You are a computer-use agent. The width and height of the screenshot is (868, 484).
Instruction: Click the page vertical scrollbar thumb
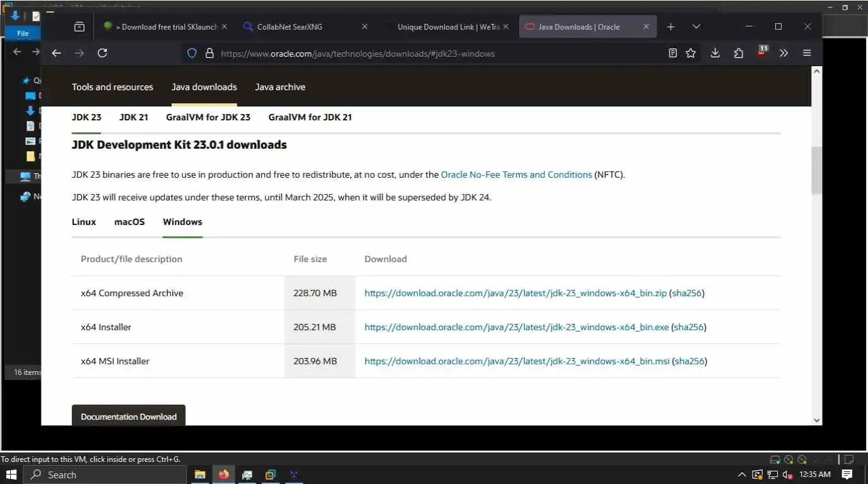click(x=817, y=170)
